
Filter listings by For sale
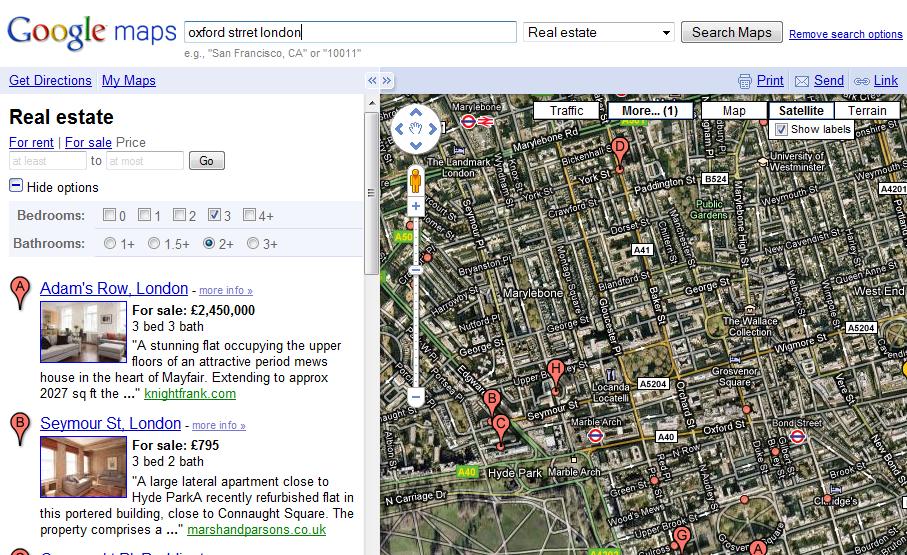coord(89,142)
